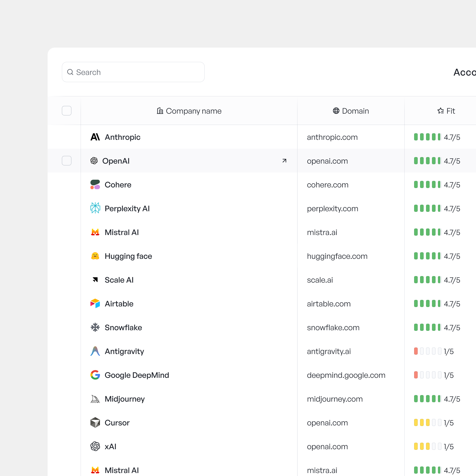The height and width of the screenshot is (476, 476).
Task: Focus the Search input field
Action: point(133,72)
